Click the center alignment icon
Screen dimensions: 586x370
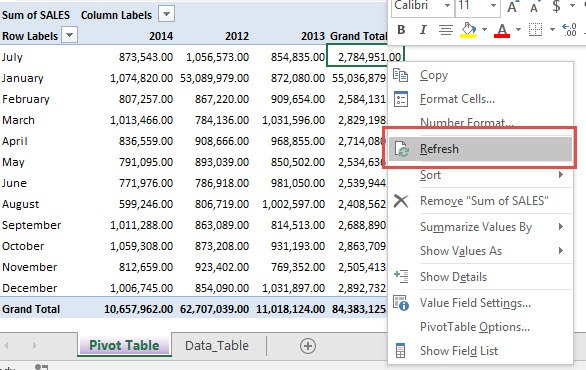tap(445, 30)
